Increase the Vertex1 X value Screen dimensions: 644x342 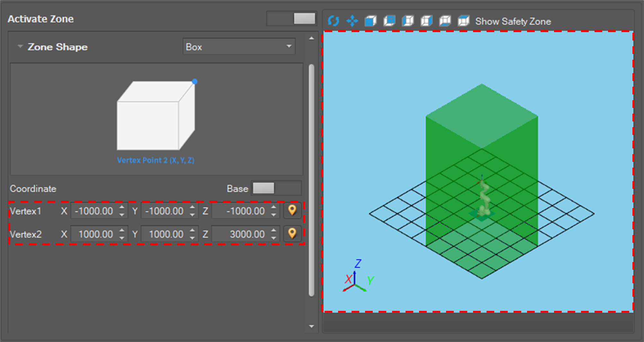click(122, 207)
